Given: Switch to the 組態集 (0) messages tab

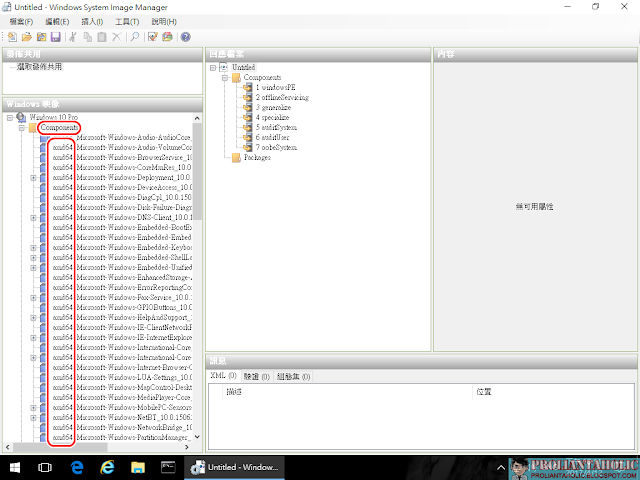Looking at the screenshot, I should (293, 376).
